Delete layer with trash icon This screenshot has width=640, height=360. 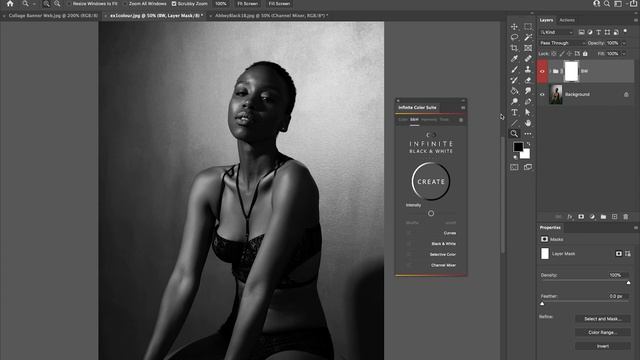[626, 217]
